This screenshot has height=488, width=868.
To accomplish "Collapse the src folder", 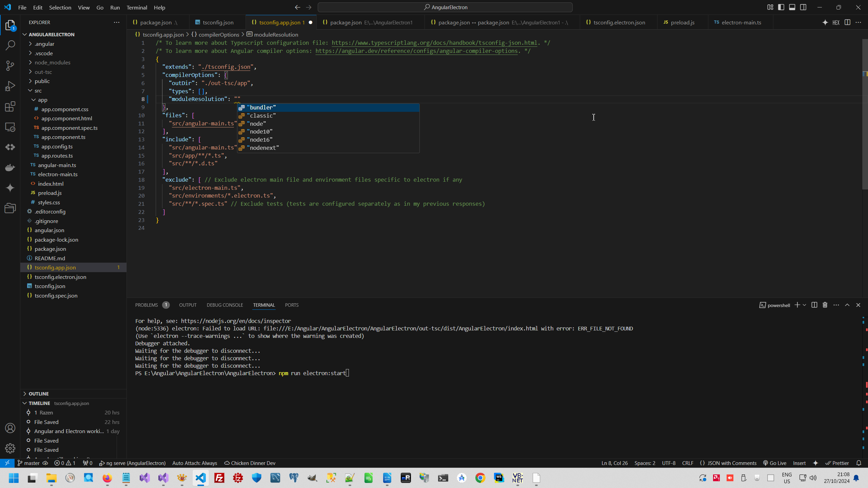I will coord(38,90).
